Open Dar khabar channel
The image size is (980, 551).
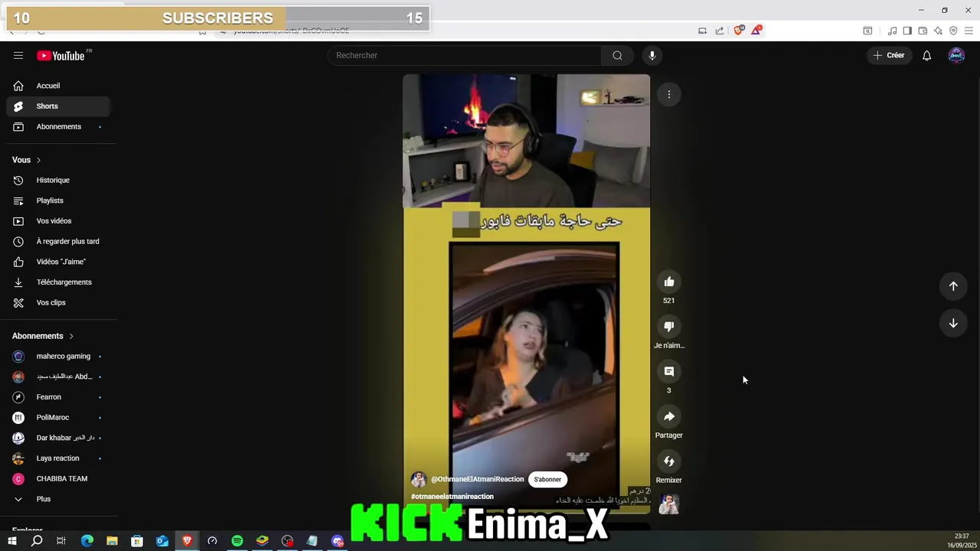pyautogui.click(x=58, y=438)
